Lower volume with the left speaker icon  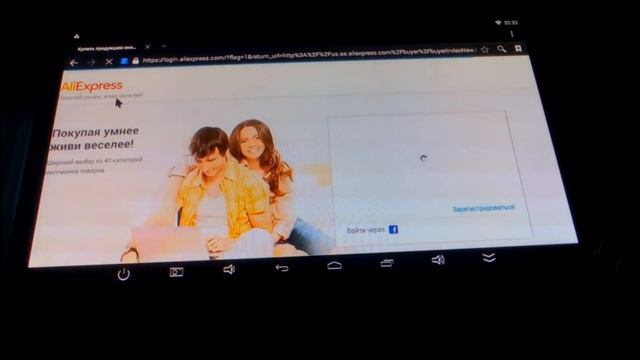(x=229, y=269)
